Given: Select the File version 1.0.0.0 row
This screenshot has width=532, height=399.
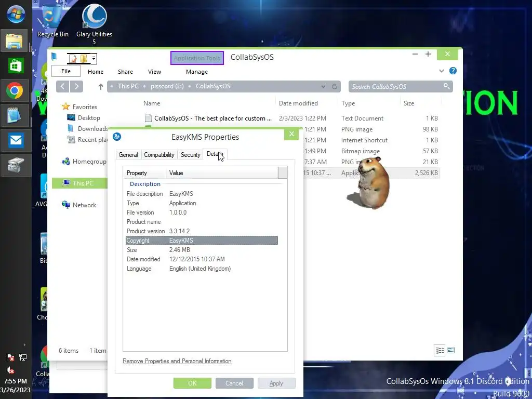Looking at the screenshot, I should pyautogui.click(x=202, y=212).
